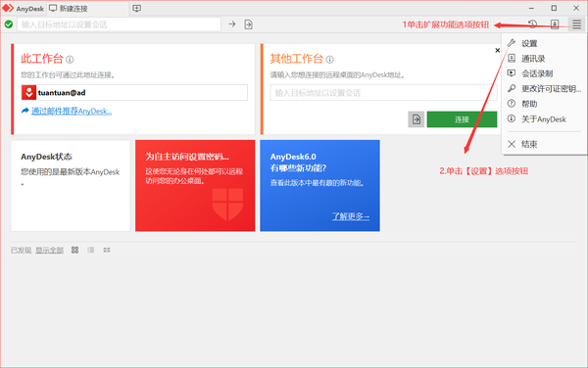Viewport: 588px width, 368px height.
Task: Switch to small tile view icon
Action: pyautogui.click(x=107, y=250)
